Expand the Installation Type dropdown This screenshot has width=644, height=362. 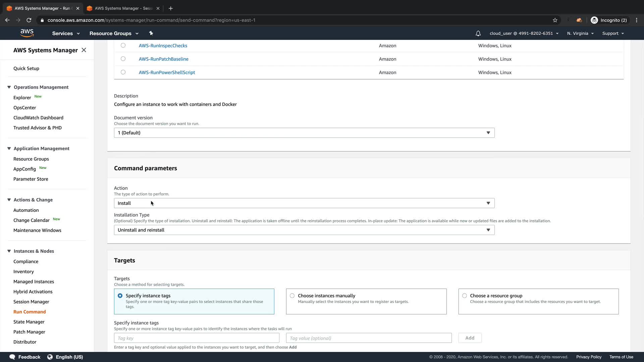click(304, 230)
